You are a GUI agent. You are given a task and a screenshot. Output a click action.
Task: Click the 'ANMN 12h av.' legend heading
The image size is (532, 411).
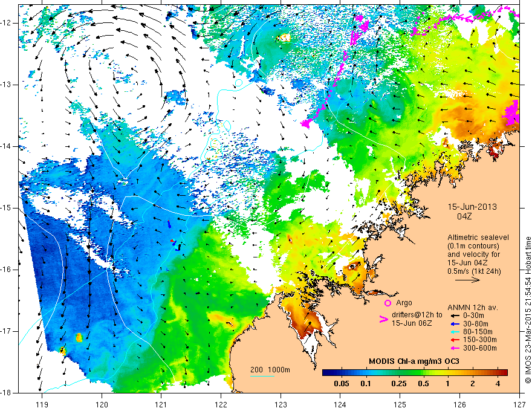(473, 308)
